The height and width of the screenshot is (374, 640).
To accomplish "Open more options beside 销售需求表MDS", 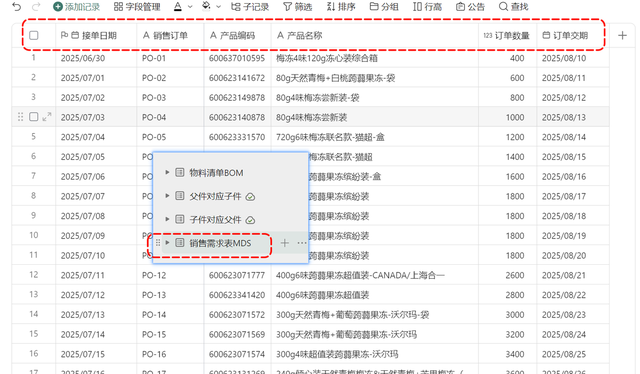I will click(302, 243).
